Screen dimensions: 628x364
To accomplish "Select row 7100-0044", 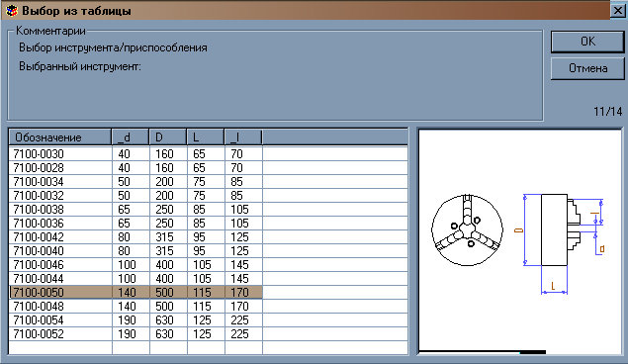I will pyautogui.click(x=135, y=279).
